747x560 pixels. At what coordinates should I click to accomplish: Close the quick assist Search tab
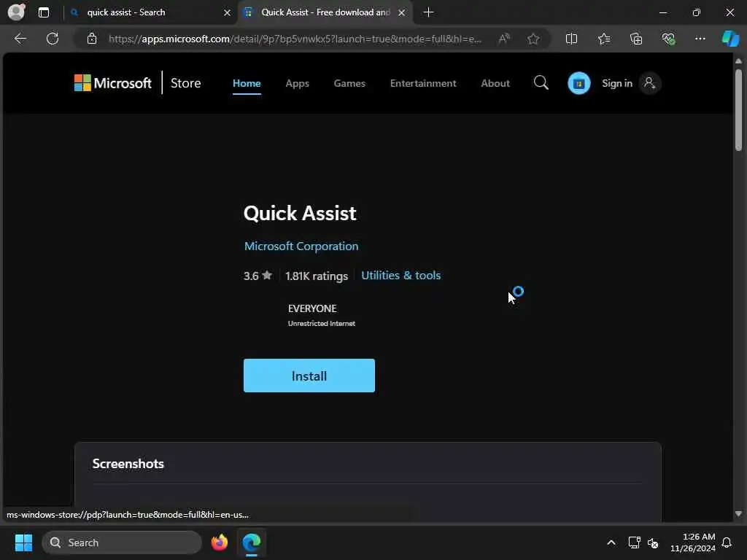pos(227,13)
